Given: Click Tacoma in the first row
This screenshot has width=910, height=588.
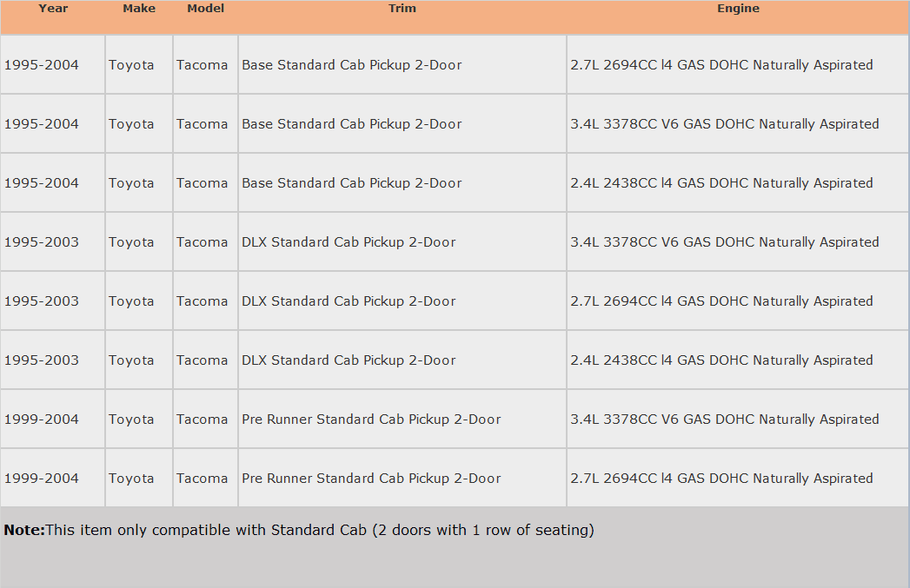Looking at the screenshot, I should coord(202,65).
